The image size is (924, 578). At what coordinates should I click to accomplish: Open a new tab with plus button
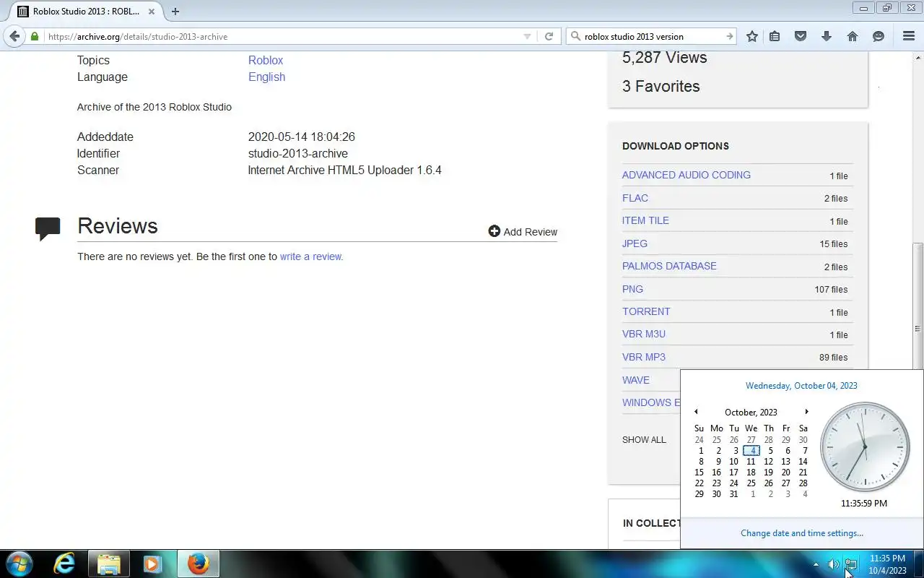coord(175,12)
